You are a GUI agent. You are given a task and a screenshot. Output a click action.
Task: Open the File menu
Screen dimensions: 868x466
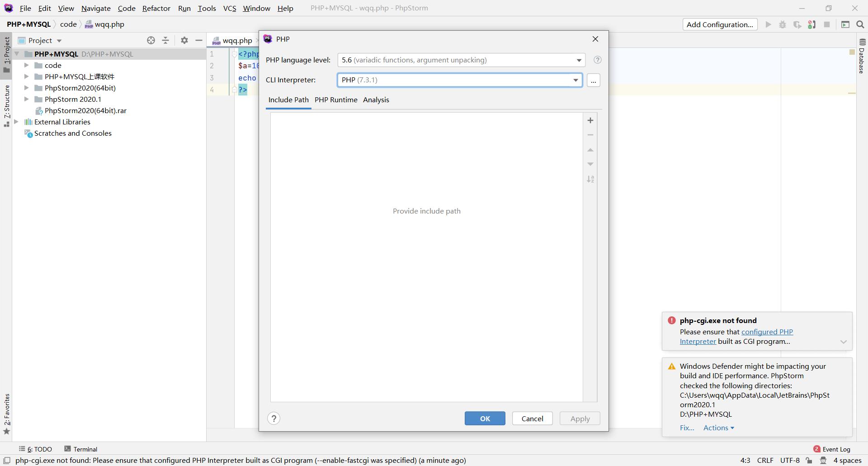pyautogui.click(x=25, y=8)
